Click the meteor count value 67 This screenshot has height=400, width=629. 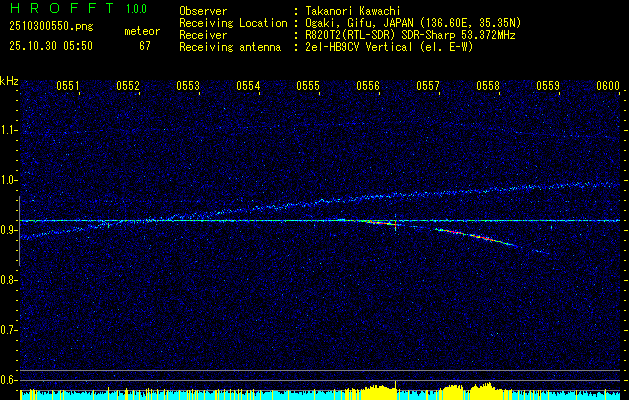point(145,45)
